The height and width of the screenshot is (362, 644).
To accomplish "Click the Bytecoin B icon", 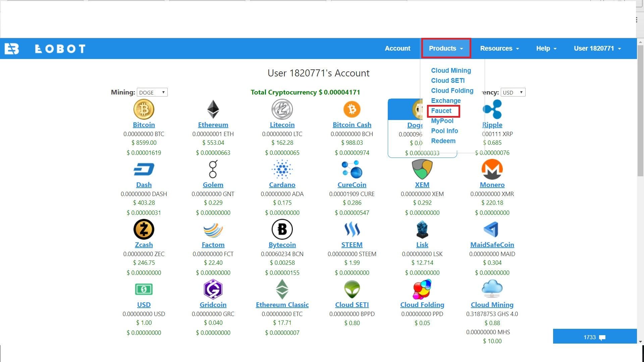I will pos(282,229).
